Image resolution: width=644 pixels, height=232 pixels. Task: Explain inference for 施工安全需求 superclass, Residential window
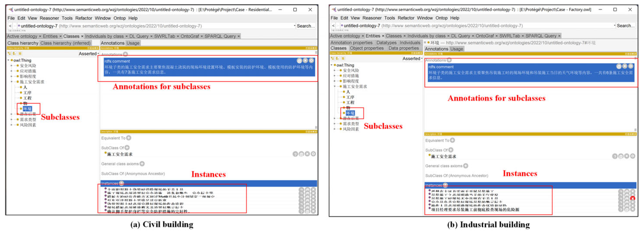click(x=295, y=154)
